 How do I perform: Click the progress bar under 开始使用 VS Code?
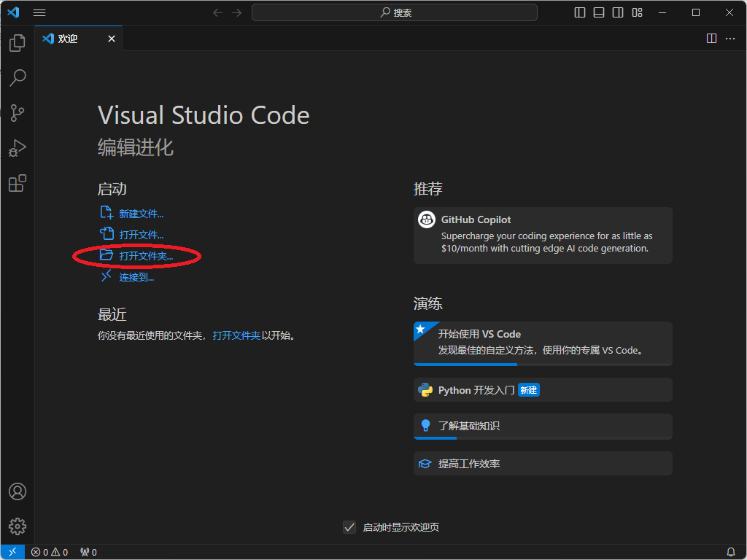543,365
